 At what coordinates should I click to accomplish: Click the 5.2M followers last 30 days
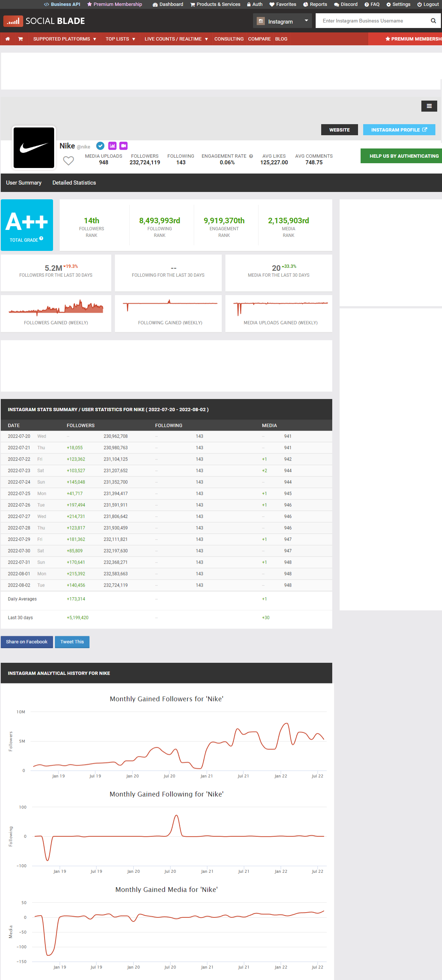coord(53,268)
